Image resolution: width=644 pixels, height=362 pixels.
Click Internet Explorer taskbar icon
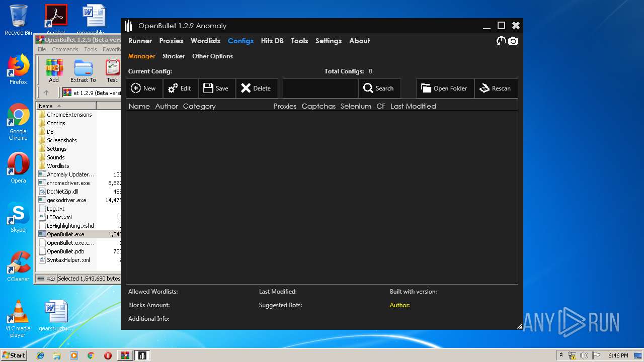(40, 355)
